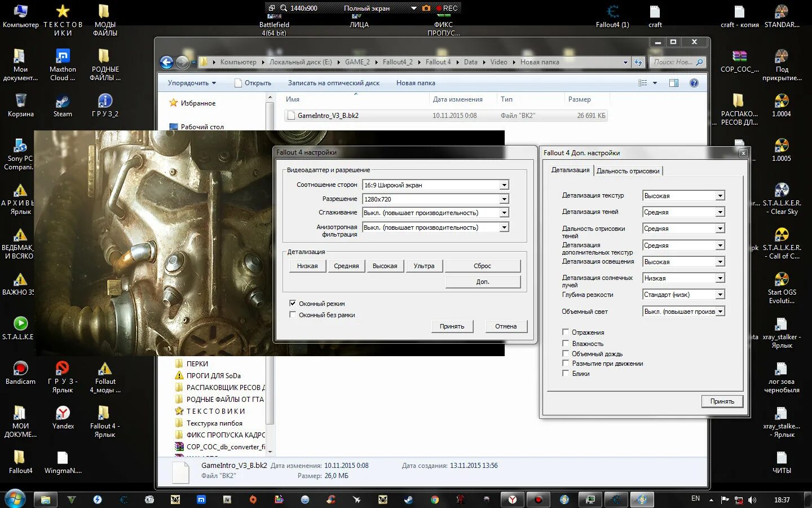Switch to the Детализация tab
The image size is (812, 508).
(x=570, y=170)
